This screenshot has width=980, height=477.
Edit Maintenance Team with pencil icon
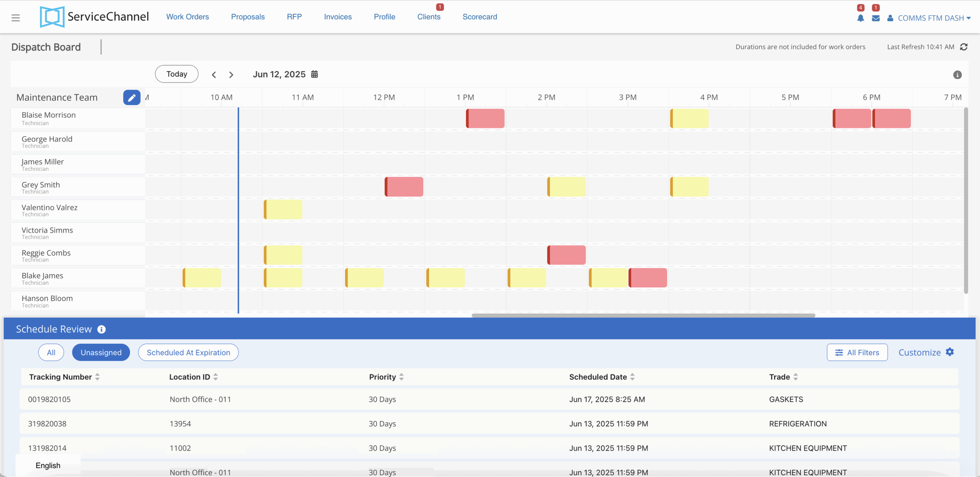(x=131, y=97)
